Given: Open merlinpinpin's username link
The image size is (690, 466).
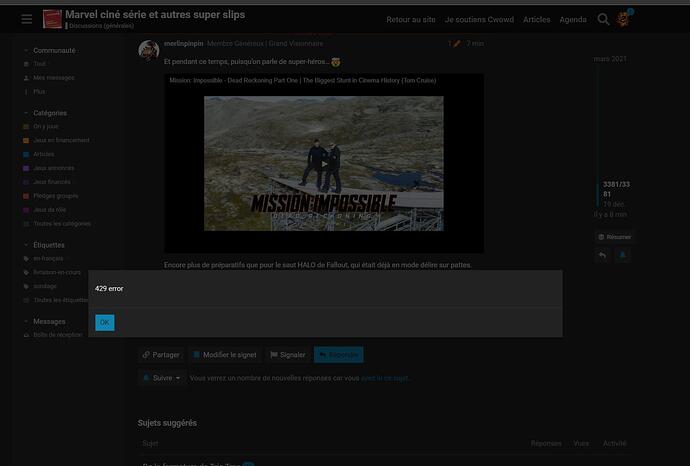Looking at the screenshot, I should pyautogui.click(x=184, y=44).
